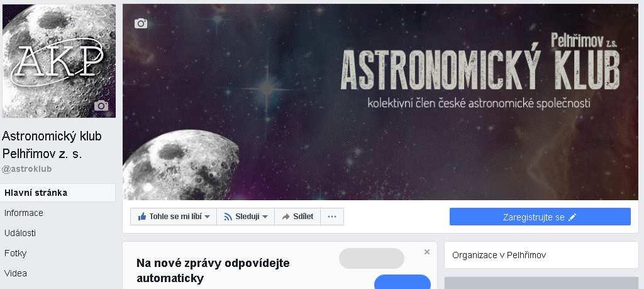Click the cover photo camera icon

tap(141, 23)
